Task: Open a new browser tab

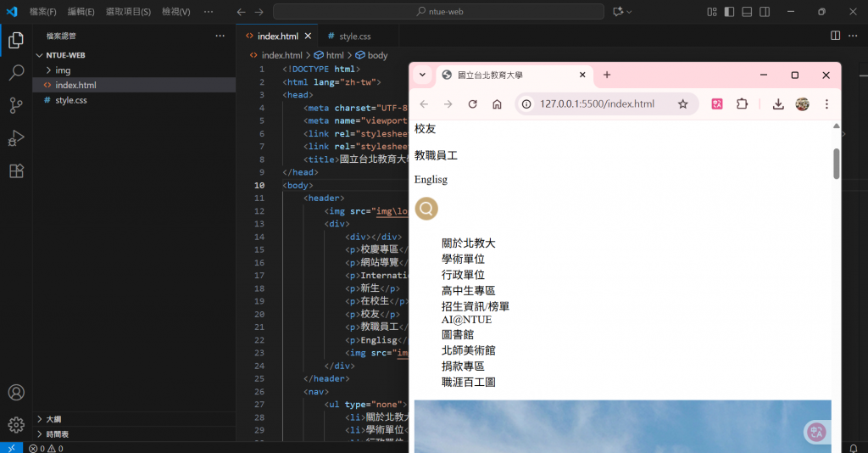Action: click(607, 75)
